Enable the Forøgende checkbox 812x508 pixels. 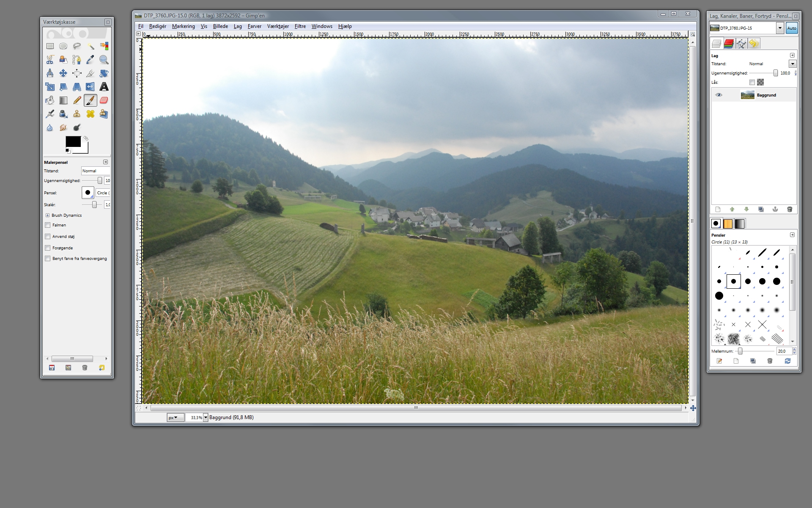(x=48, y=248)
